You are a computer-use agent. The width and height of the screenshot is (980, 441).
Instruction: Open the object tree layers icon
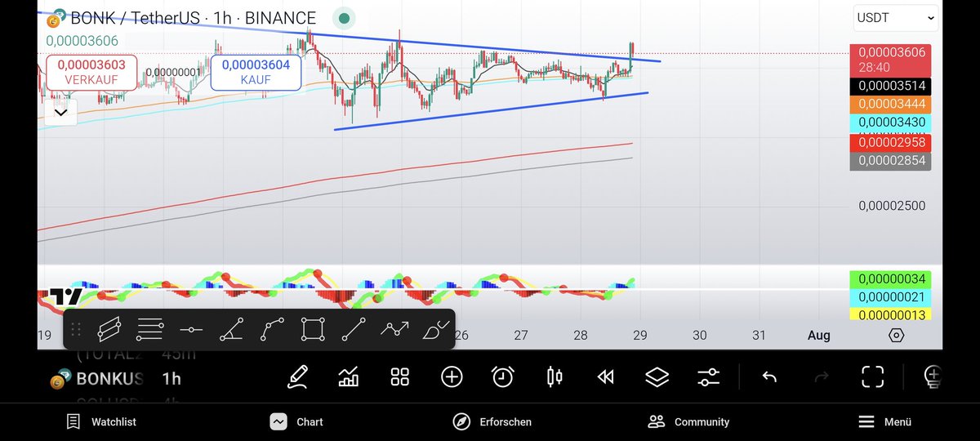tap(657, 376)
